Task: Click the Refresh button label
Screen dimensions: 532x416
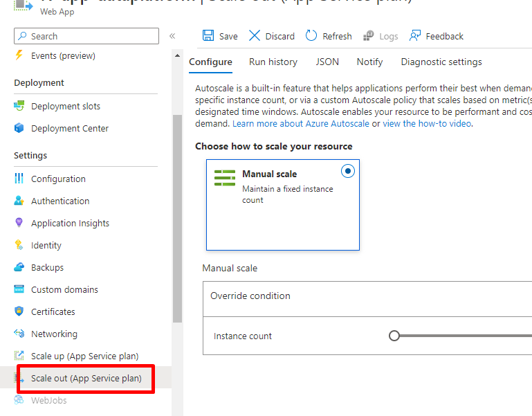Action: coord(337,36)
